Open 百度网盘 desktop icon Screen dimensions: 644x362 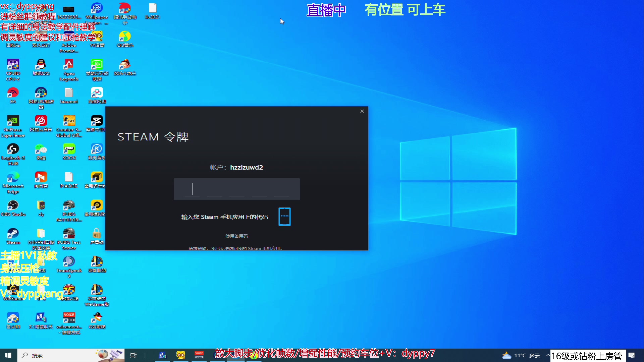point(97,95)
